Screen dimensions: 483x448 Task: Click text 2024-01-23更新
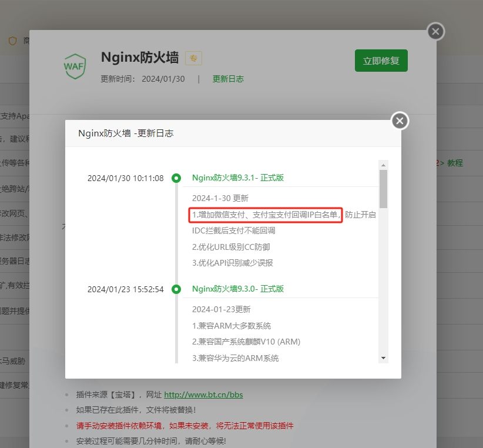click(222, 309)
